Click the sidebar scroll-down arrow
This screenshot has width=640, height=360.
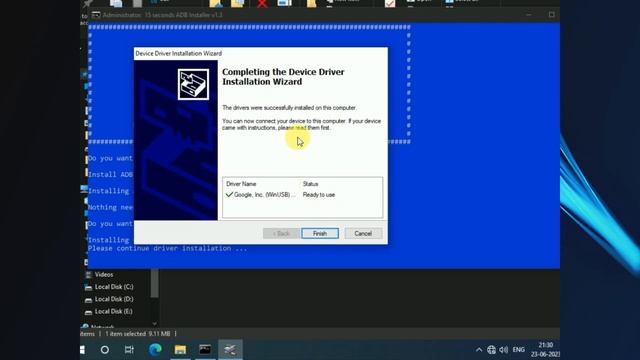155,323
